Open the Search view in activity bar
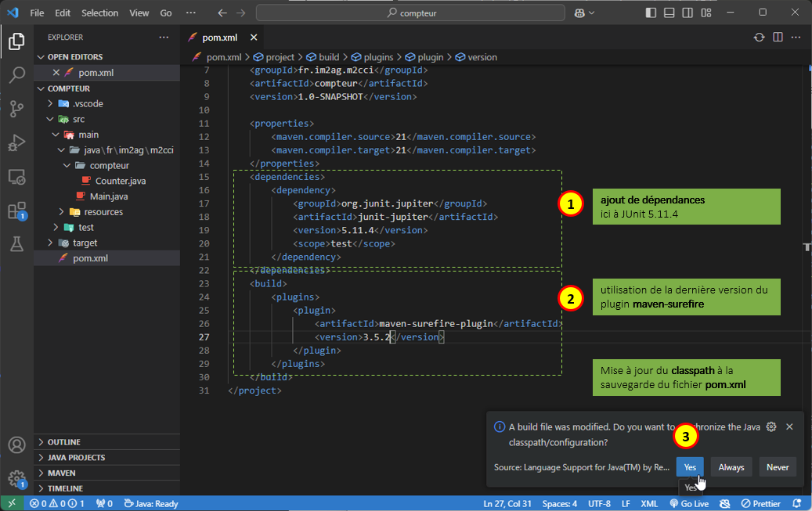The width and height of the screenshot is (812, 511). (16, 76)
